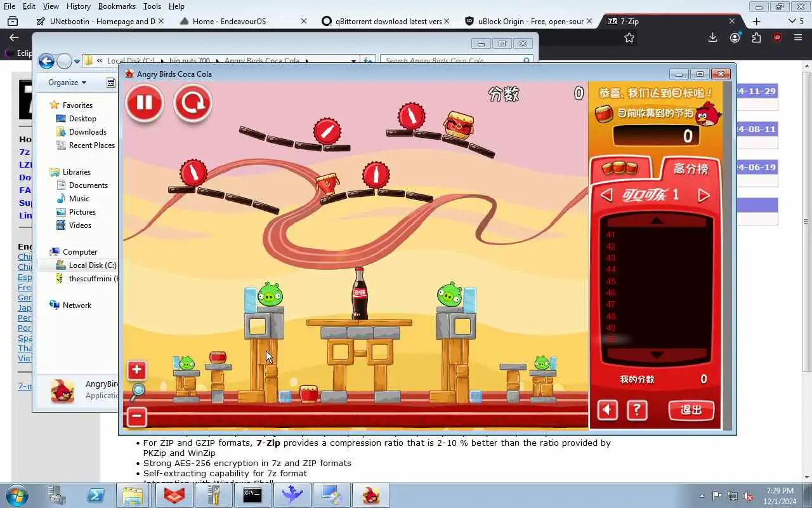Switch to the qBittorrent download tab
This screenshot has width=812, height=508.
384,21
